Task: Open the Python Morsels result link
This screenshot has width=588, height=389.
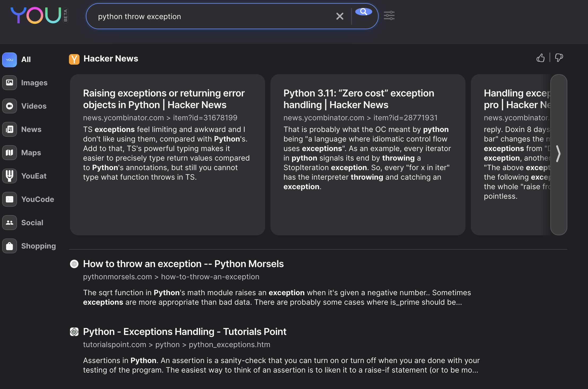Action: (183, 264)
